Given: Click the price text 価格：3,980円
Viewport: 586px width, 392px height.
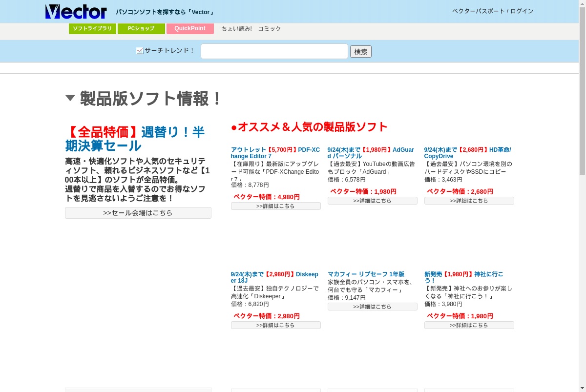Looking at the screenshot, I should (x=443, y=304).
